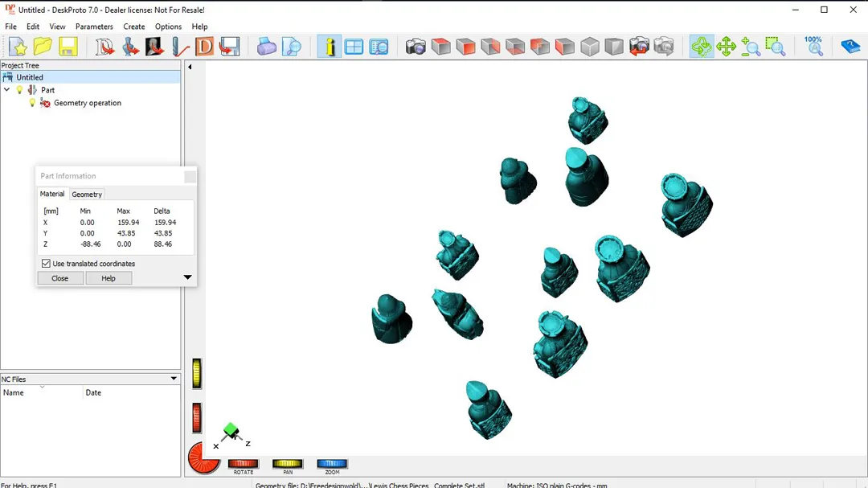Switch to the Material tab
The width and height of the screenshot is (868, 488).
(x=52, y=194)
